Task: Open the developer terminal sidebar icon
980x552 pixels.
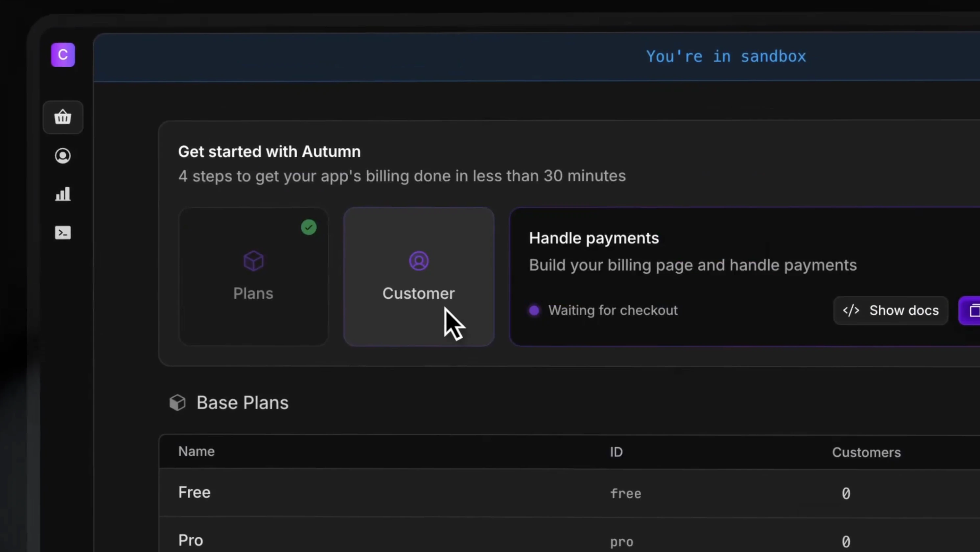Action: pos(63,233)
